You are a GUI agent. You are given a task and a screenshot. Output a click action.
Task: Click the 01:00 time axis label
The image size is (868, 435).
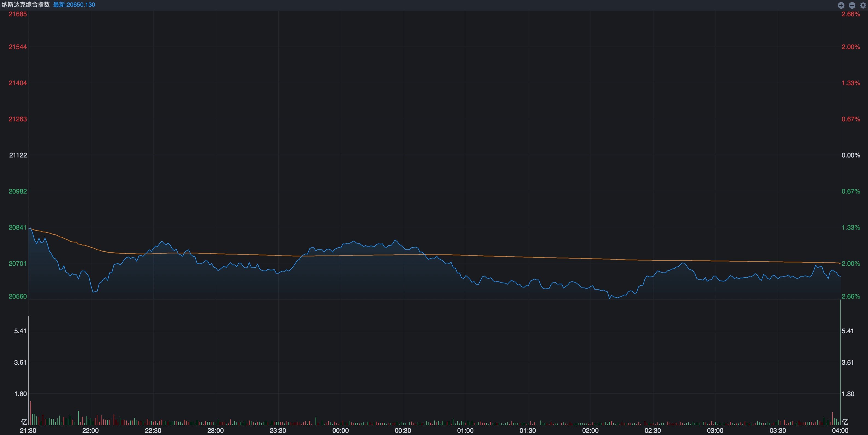coord(465,431)
